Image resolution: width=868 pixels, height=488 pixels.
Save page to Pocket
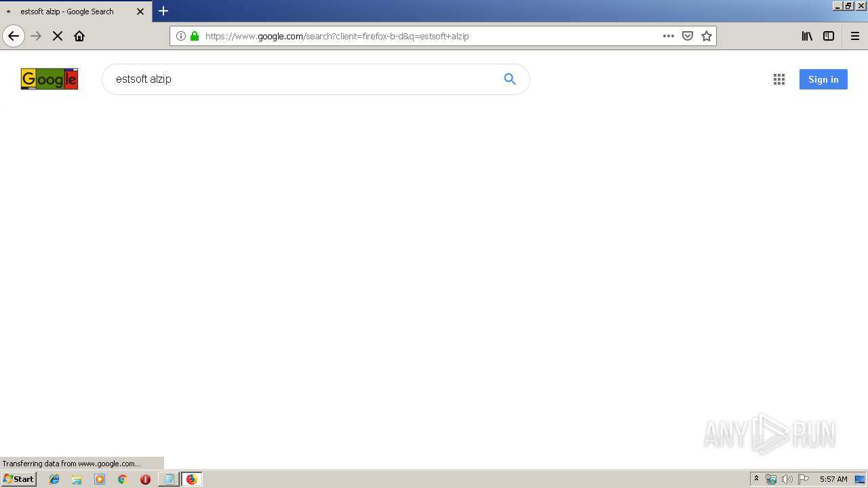(x=688, y=36)
